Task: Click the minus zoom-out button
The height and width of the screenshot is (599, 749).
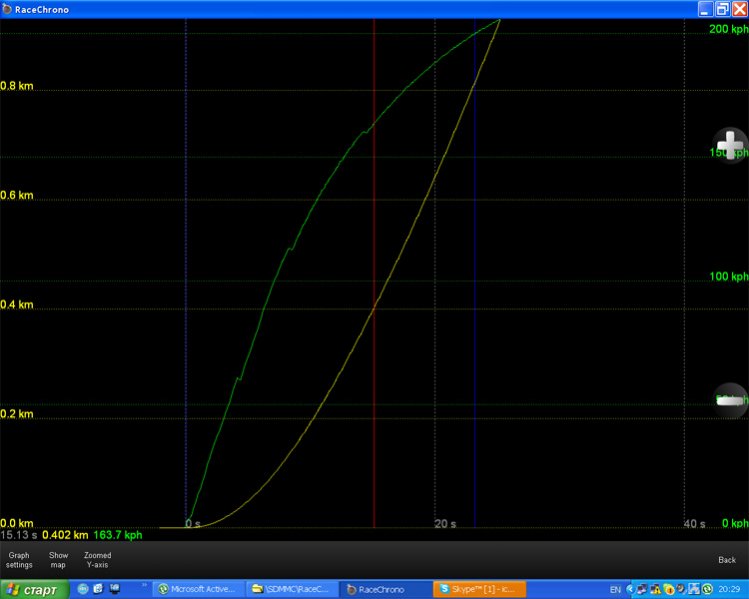Action: [731, 399]
